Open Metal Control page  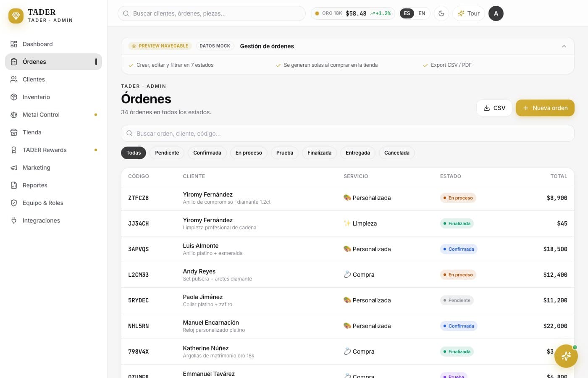coord(53,115)
